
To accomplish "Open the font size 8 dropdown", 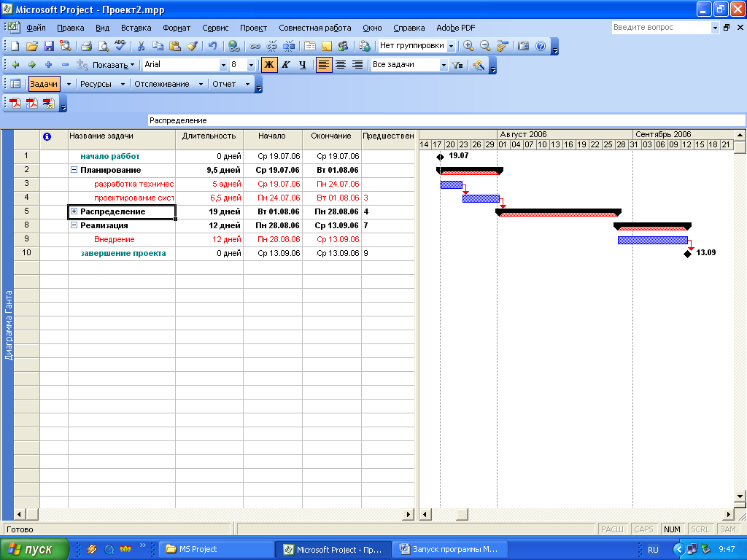I will tap(251, 65).
